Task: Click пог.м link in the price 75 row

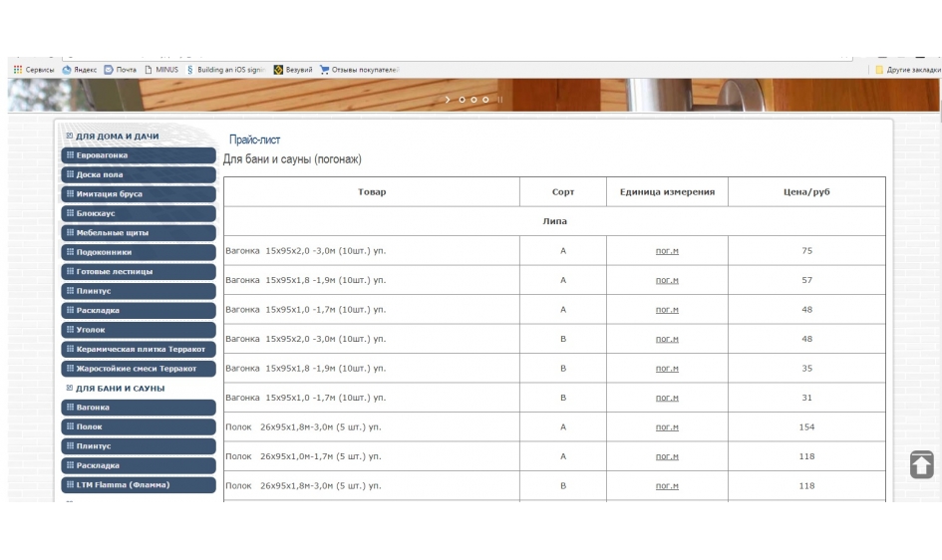Action: [x=667, y=251]
